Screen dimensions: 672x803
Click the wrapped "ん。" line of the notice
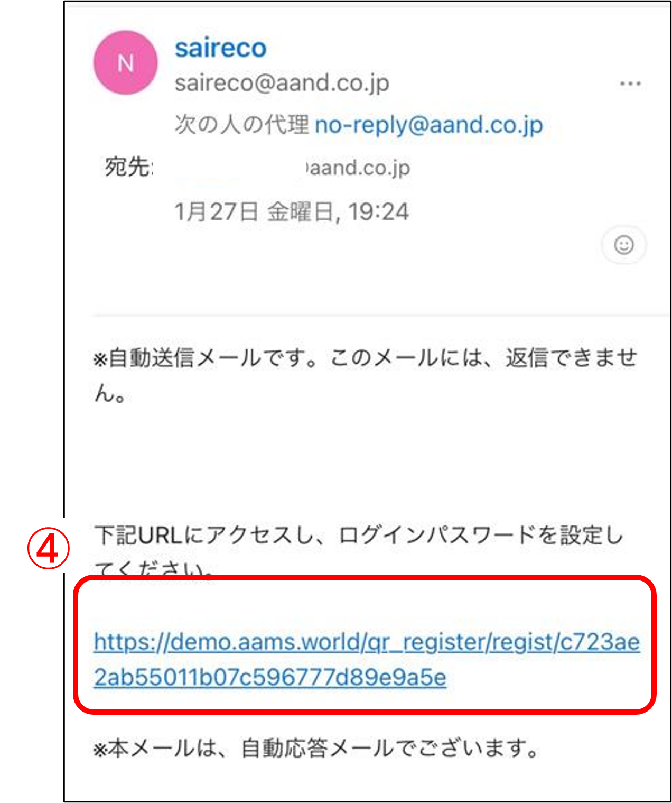click(x=110, y=393)
